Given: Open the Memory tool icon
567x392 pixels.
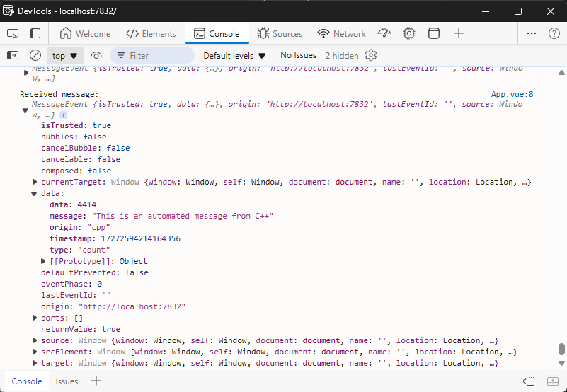Looking at the screenshot, I should click(409, 33).
